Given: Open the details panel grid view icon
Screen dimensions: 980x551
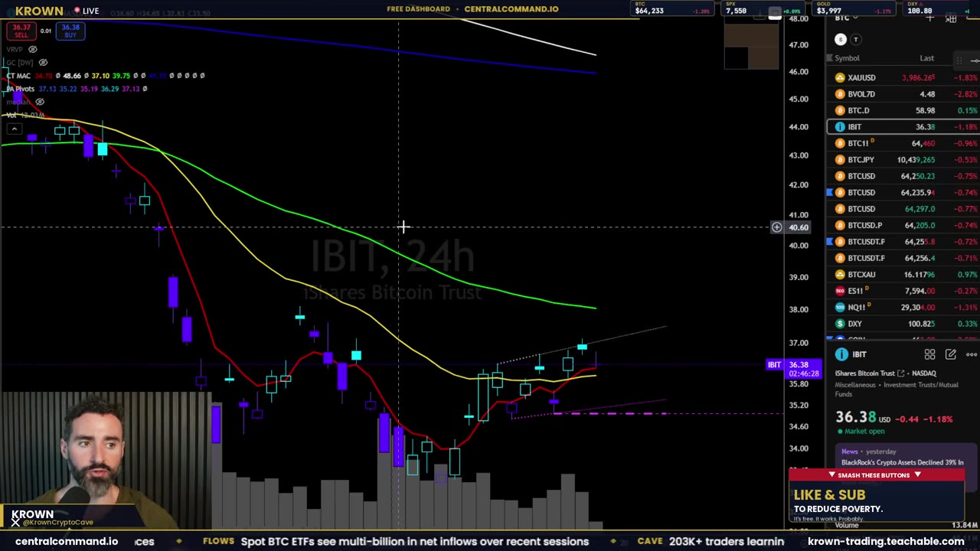Looking at the screenshot, I should coord(929,354).
